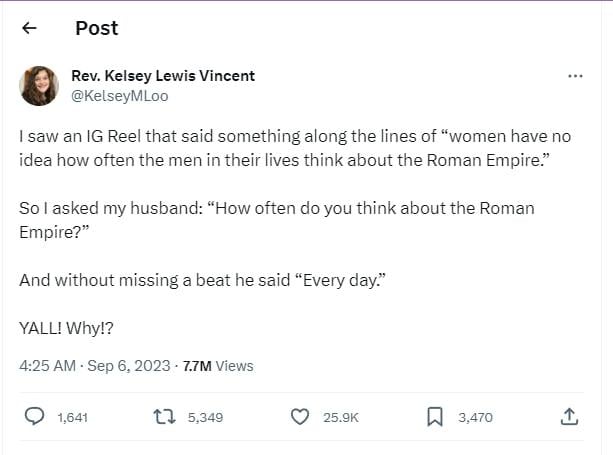
Task: Click the "So I asked my husband" paragraph
Action: coord(276,219)
